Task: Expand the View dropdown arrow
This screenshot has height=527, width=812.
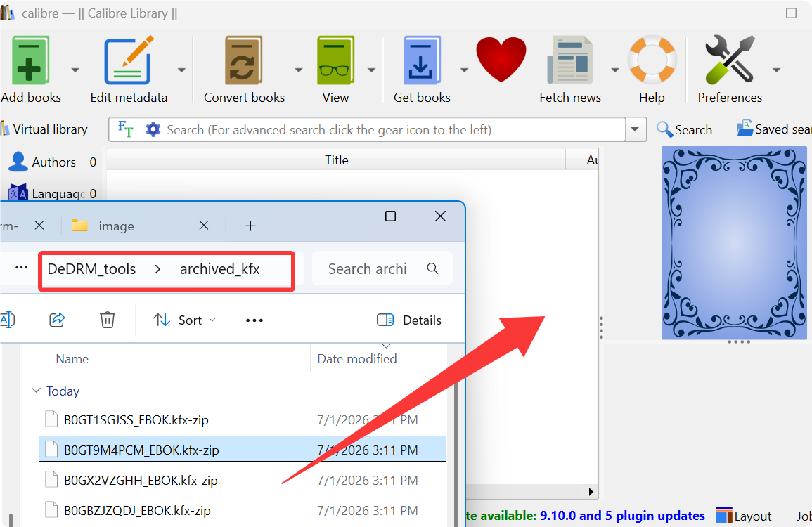Action: [371, 70]
